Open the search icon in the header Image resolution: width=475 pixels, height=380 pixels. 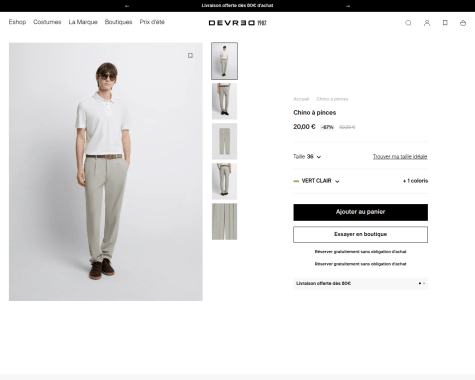[x=408, y=23]
